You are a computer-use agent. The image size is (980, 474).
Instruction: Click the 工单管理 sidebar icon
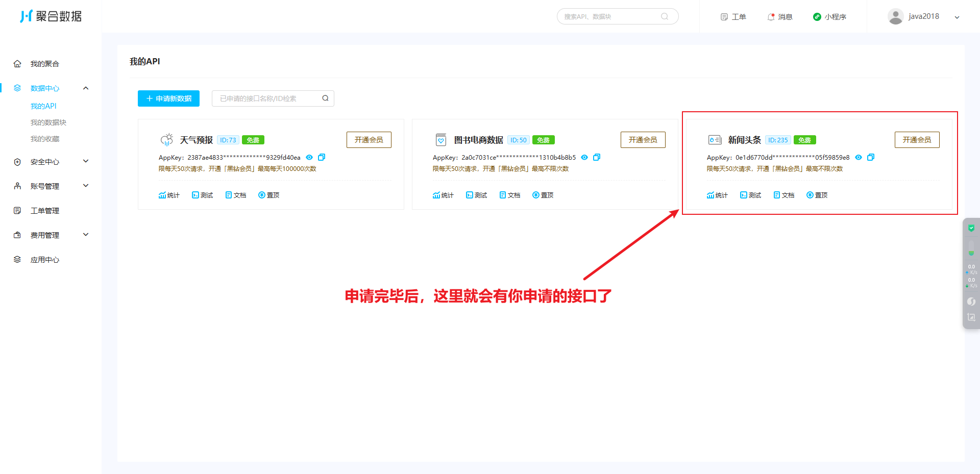[17, 211]
